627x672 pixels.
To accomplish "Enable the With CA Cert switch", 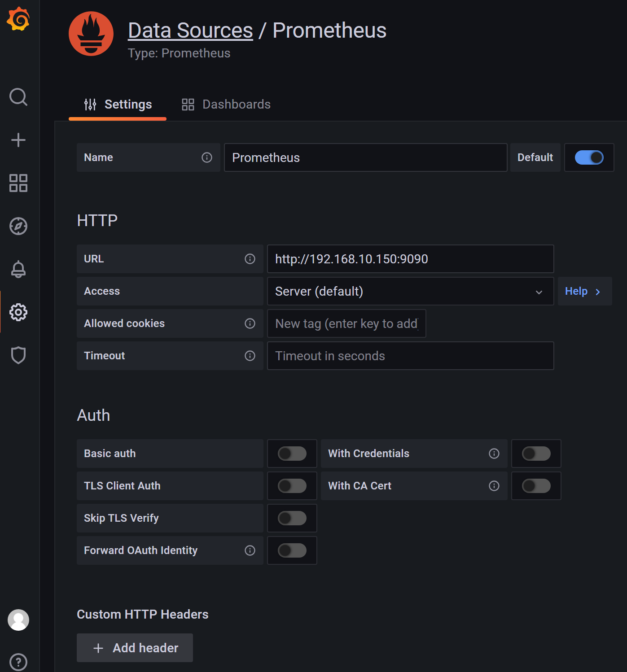I will pyautogui.click(x=536, y=486).
